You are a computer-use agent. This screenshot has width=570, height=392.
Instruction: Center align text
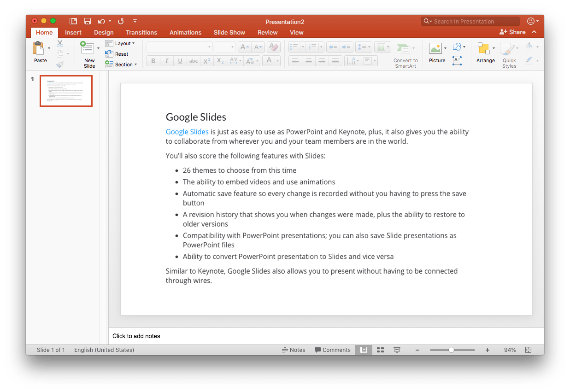[x=309, y=61]
